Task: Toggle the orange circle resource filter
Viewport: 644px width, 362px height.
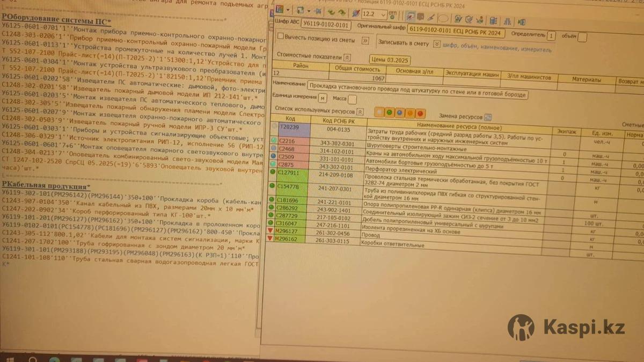Action: [410, 113]
